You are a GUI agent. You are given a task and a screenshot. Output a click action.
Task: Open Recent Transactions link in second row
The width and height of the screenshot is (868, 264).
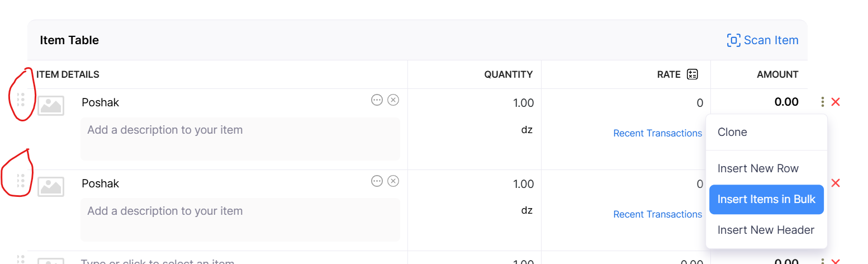(657, 214)
